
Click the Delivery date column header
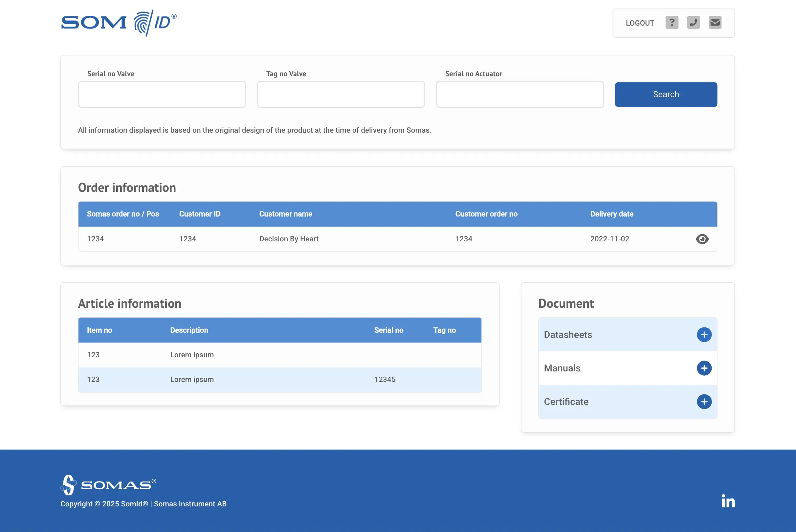612,214
